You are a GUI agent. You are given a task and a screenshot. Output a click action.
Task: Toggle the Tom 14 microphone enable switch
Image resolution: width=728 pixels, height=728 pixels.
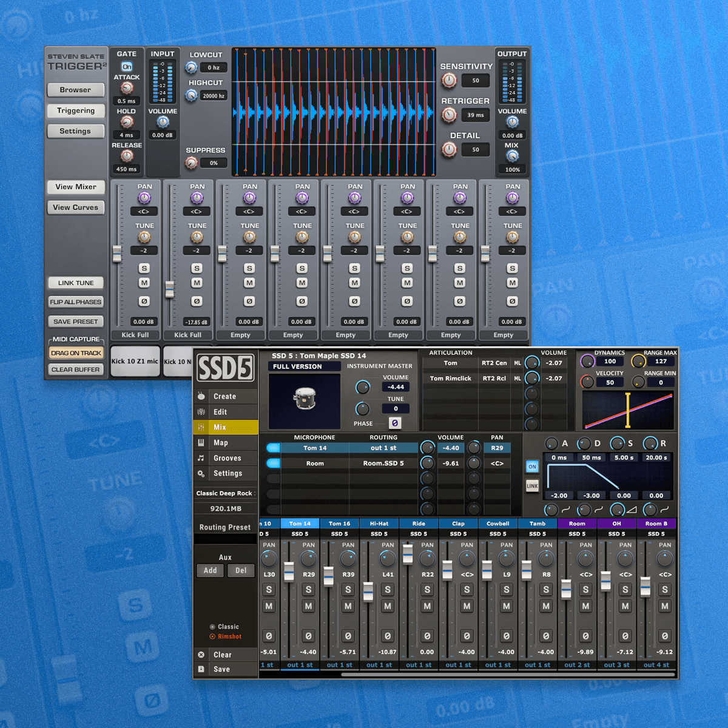click(x=273, y=448)
